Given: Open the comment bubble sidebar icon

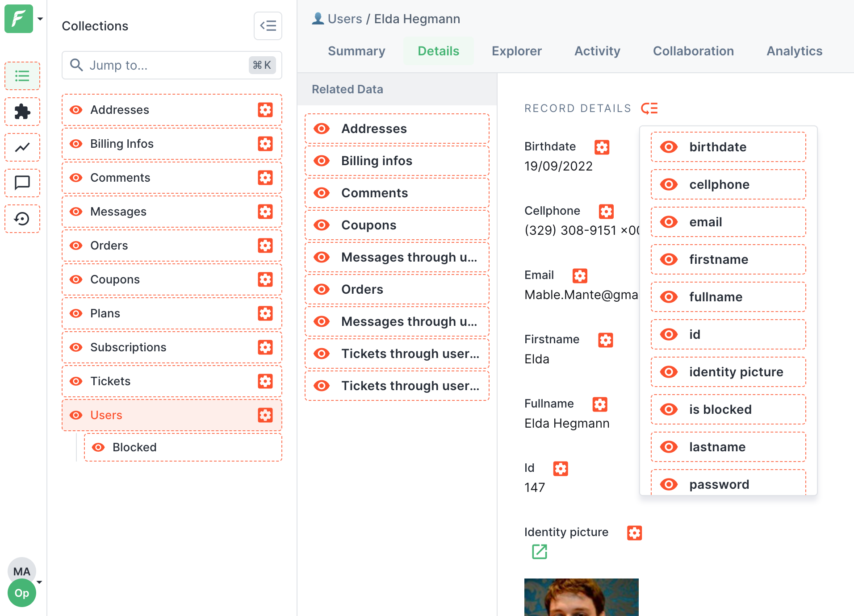Looking at the screenshot, I should pyautogui.click(x=22, y=183).
